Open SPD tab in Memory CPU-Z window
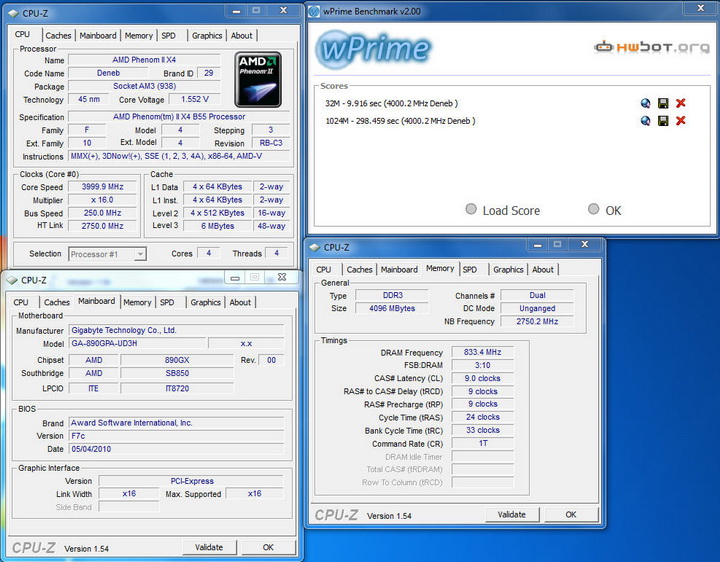This screenshot has height=562, width=720. tap(470, 270)
